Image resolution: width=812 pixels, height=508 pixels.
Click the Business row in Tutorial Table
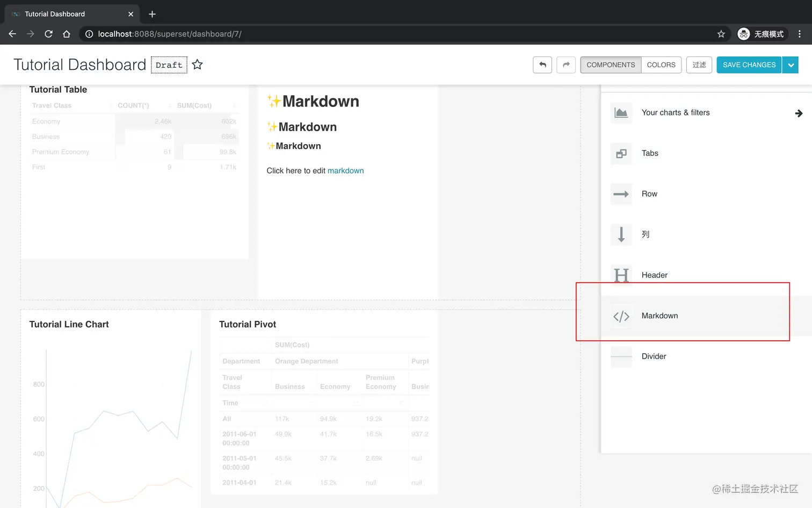point(134,137)
